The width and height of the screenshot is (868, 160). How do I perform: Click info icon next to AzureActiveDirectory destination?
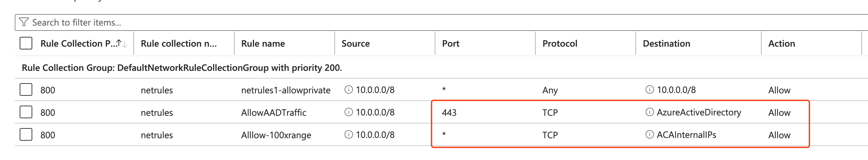[649, 112]
